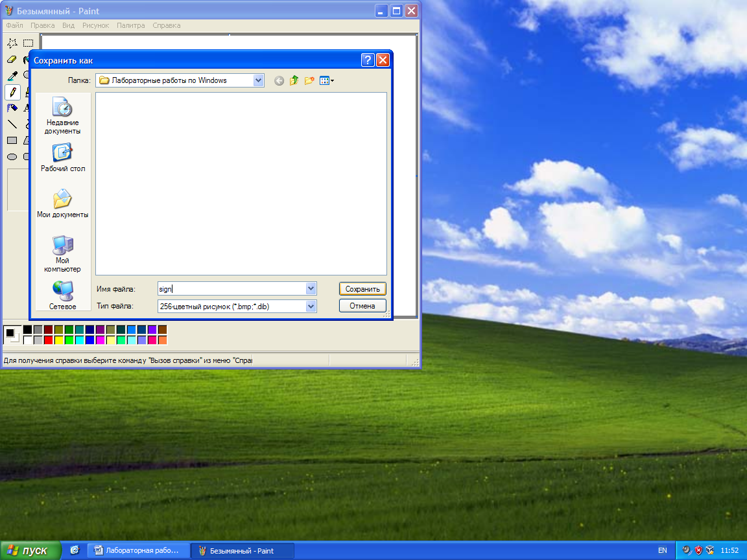Open the Тип файла dropdown list
Image resolution: width=747 pixels, height=560 pixels.
click(311, 306)
